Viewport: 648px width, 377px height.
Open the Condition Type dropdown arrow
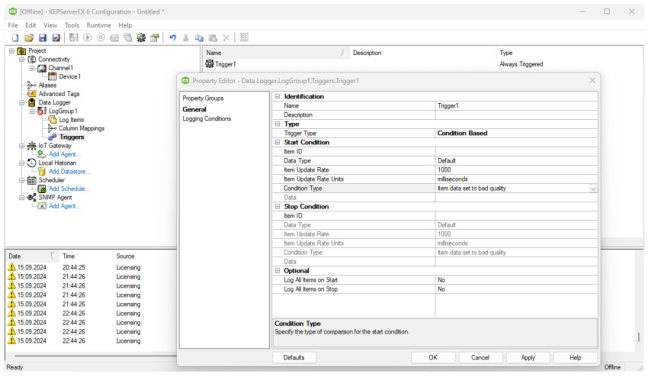593,188
